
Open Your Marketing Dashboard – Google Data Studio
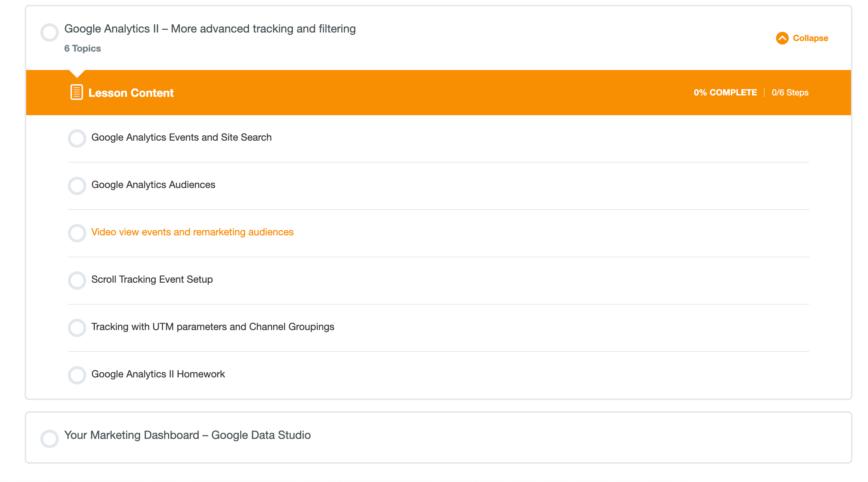[187, 435]
